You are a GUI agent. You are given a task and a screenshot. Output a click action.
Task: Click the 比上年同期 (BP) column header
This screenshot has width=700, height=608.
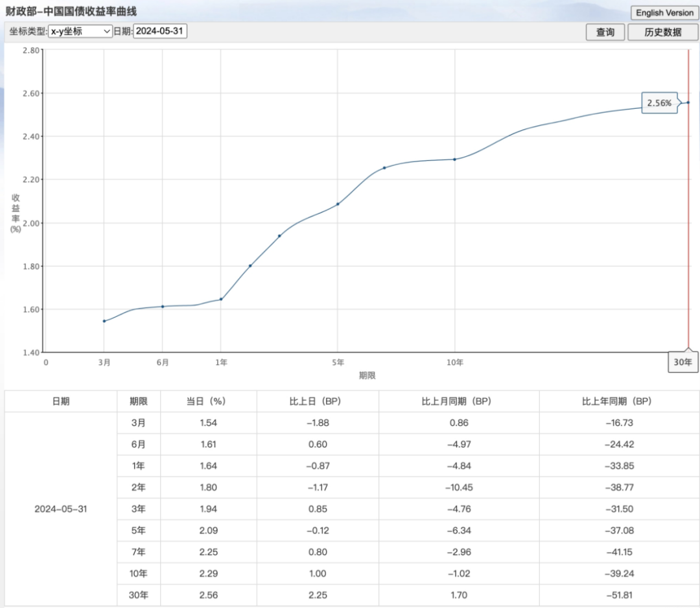tap(619, 401)
